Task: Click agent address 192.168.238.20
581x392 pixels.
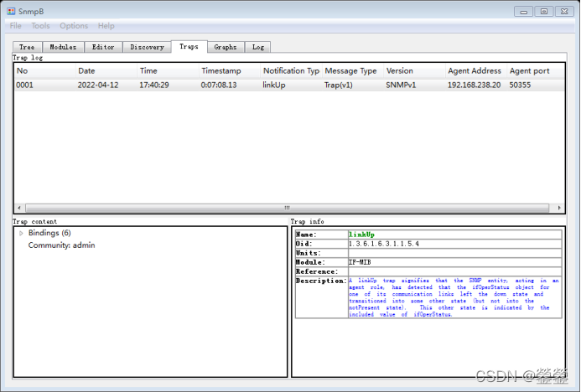Action: 474,85
